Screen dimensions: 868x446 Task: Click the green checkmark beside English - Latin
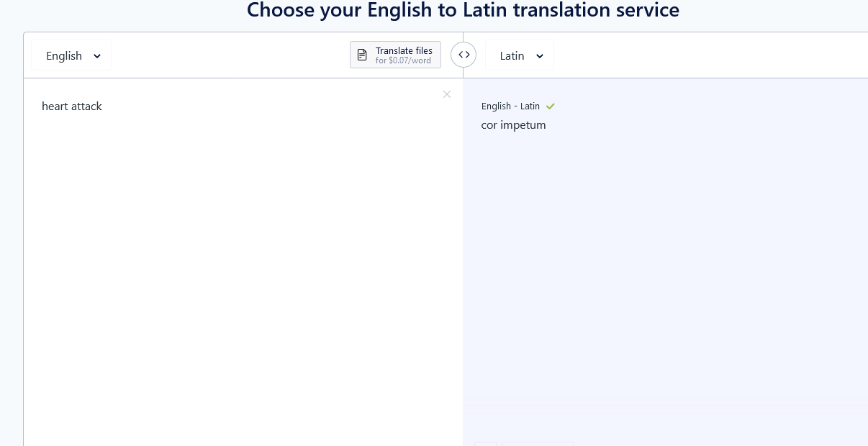click(551, 106)
